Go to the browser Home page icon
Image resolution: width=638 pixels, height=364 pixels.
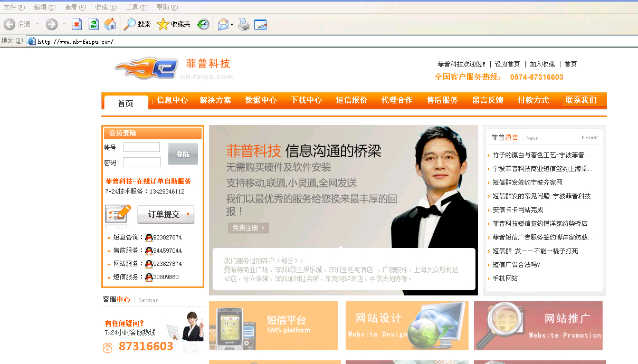(x=110, y=24)
